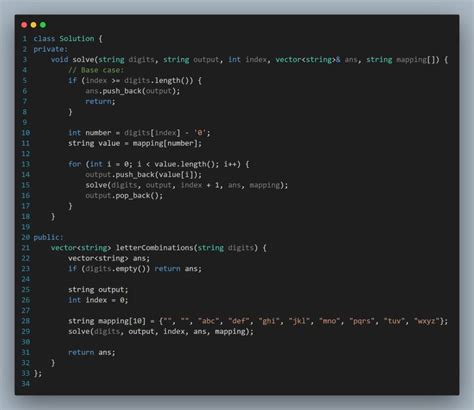Click the 'solve' function name on line 3
The width and height of the screenshot is (474, 410).
point(83,60)
